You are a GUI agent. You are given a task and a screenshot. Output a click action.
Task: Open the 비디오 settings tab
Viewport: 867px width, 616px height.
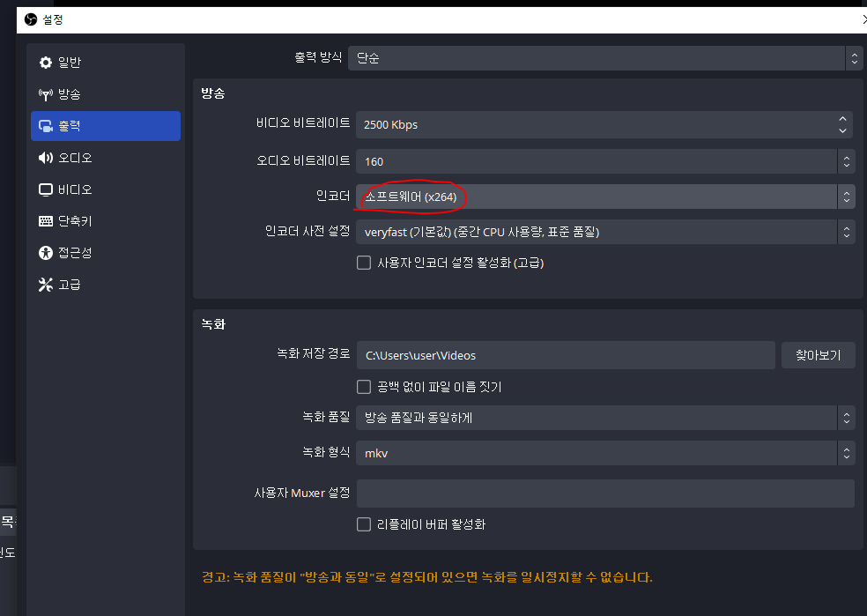tap(106, 189)
